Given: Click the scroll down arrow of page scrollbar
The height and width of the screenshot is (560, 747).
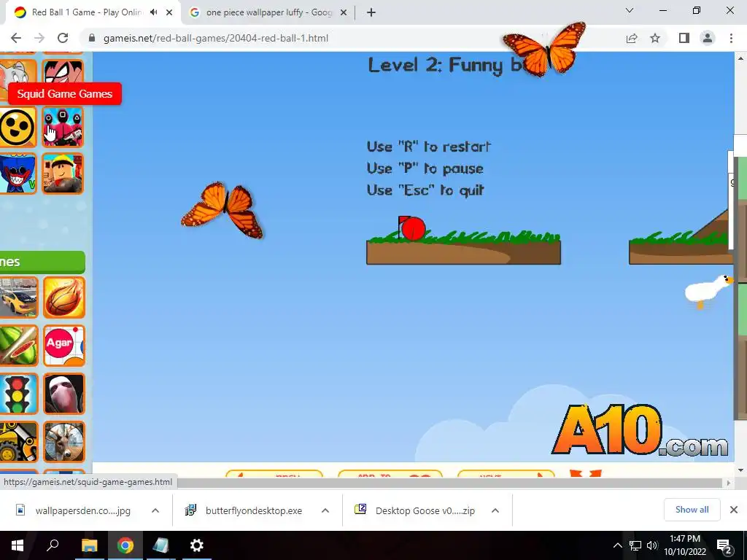Looking at the screenshot, I should 740,470.
